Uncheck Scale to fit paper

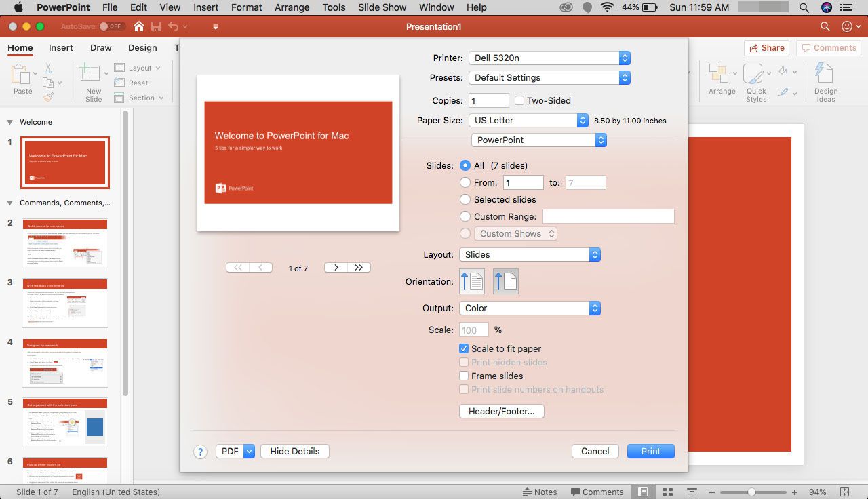pos(464,348)
